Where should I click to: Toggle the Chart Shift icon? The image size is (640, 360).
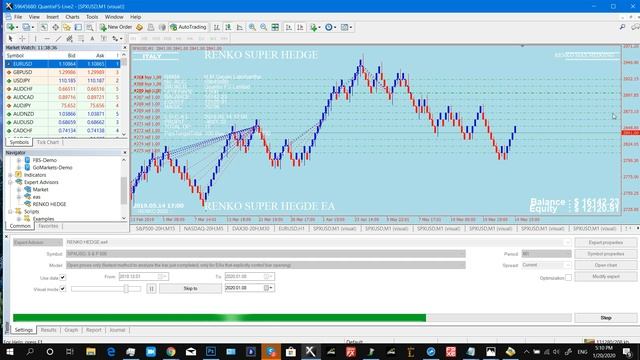300,27
